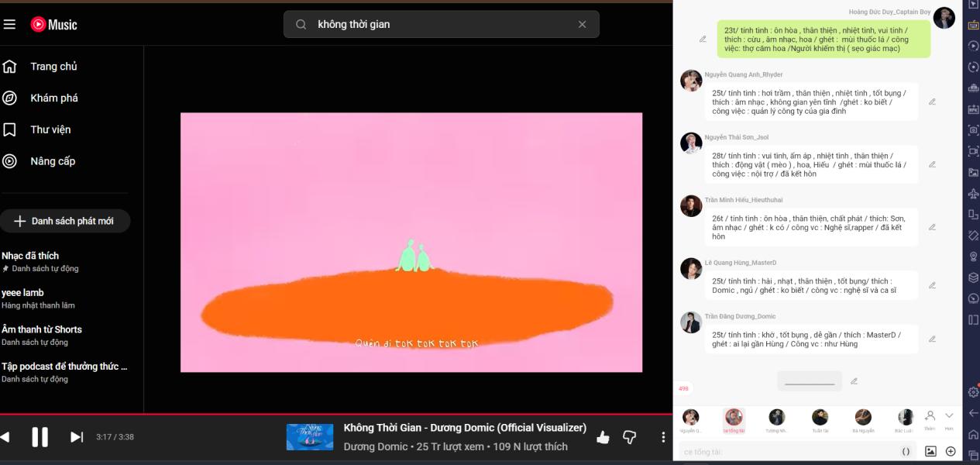980x465 pixels.
Task: Click the emulator home icon
Action: click(x=974, y=434)
